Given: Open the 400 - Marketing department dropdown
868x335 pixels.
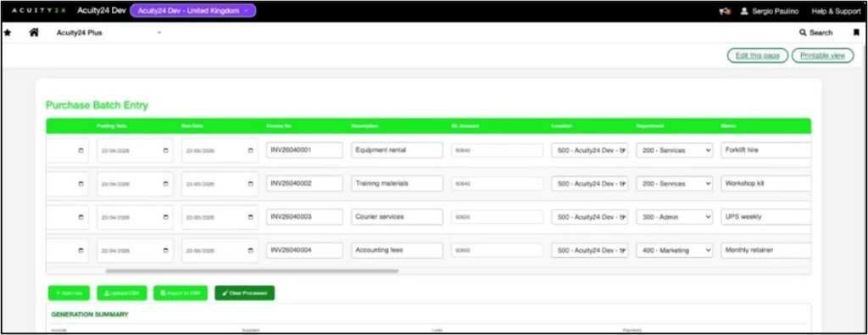Looking at the screenshot, I should click(674, 250).
